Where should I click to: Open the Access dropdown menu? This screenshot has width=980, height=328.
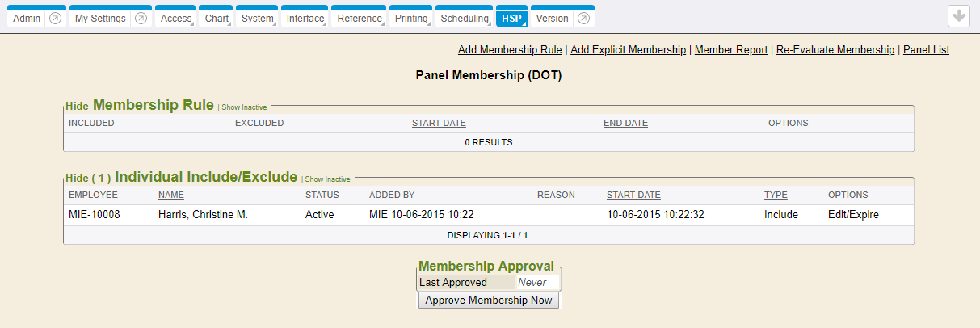click(x=175, y=19)
